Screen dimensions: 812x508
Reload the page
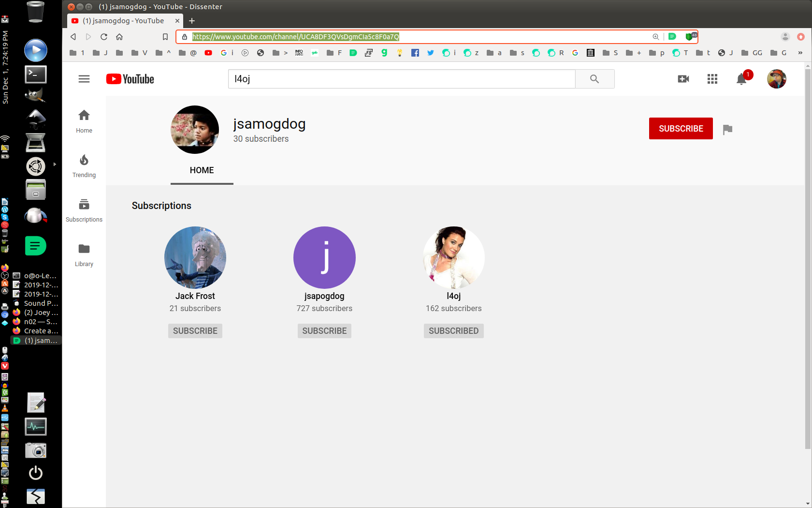click(104, 37)
